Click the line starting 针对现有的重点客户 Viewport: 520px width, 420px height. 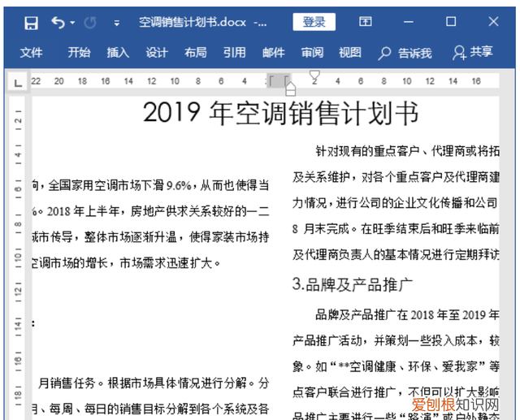click(x=408, y=151)
